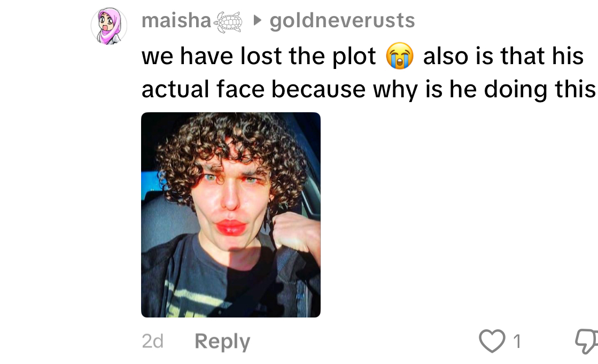Click the crying emoji in the comment
The height and width of the screenshot is (364, 598).
[x=399, y=56]
